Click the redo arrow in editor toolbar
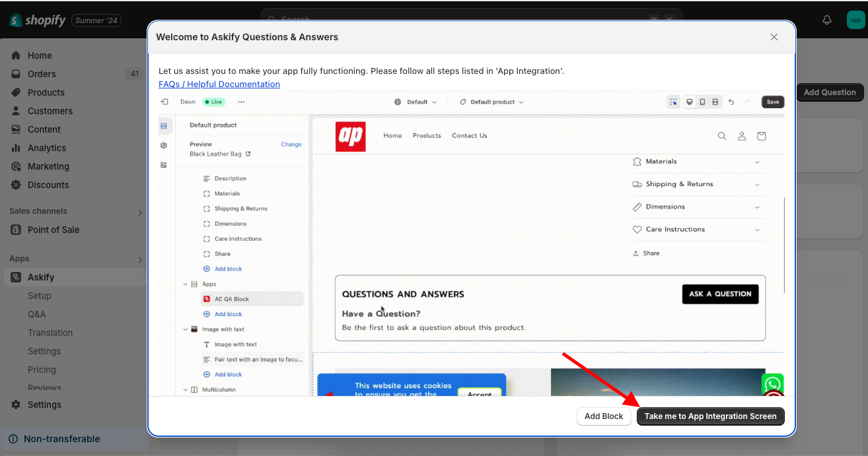The width and height of the screenshot is (868, 456). [x=747, y=102]
